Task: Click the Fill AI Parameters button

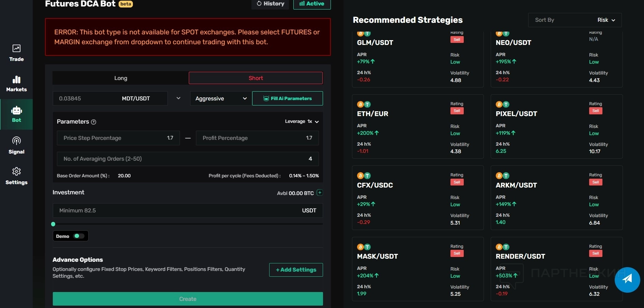Action: 287,98
